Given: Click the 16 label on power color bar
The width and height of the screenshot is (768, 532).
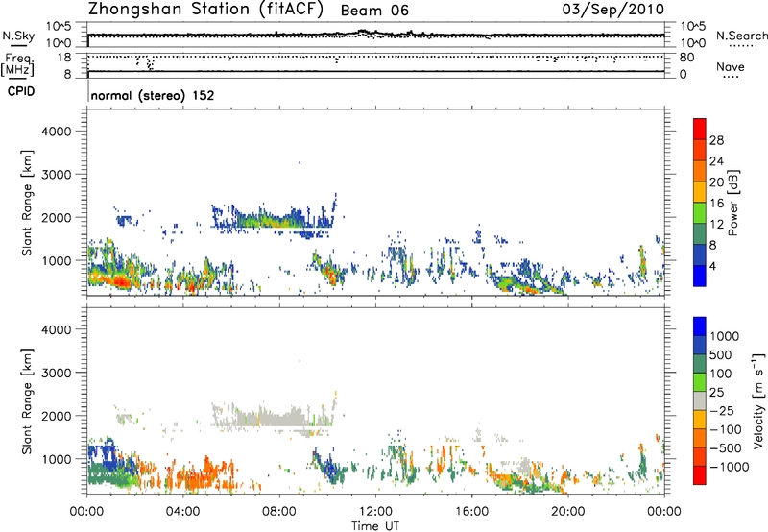Looking at the screenshot, I should (x=716, y=204).
